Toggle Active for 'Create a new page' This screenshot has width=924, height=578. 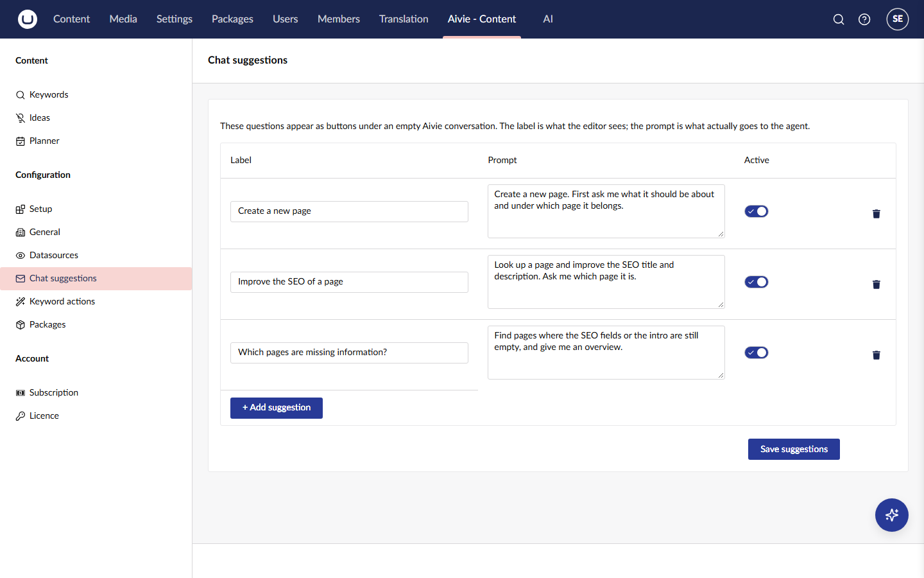click(757, 211)
